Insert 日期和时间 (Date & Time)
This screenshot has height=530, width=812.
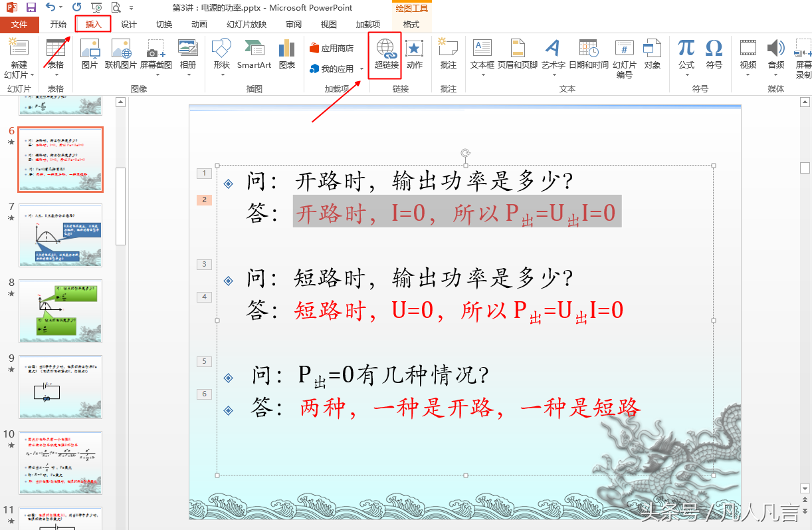click(588, 55)
